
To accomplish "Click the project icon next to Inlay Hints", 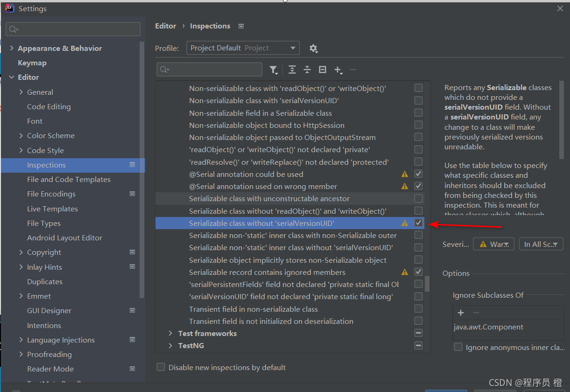I will coord(133,267).
